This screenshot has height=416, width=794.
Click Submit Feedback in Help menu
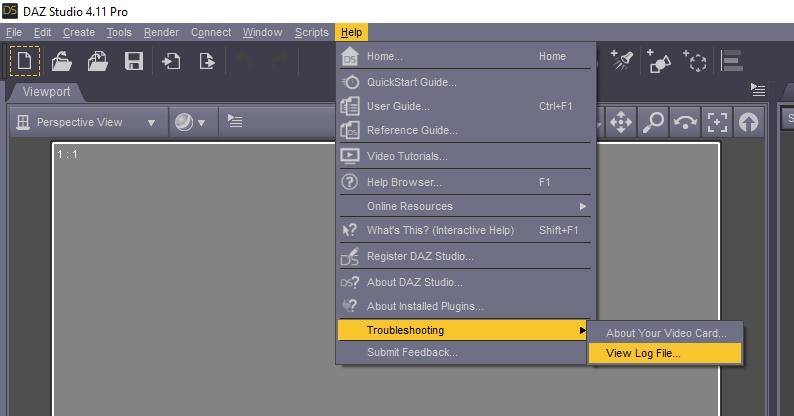click(412, 352)
